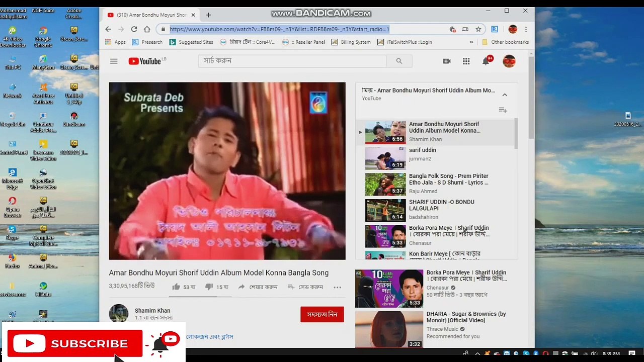Open the notifications bell
Screen dimensions: 644x362
click(x=486, y=61)
